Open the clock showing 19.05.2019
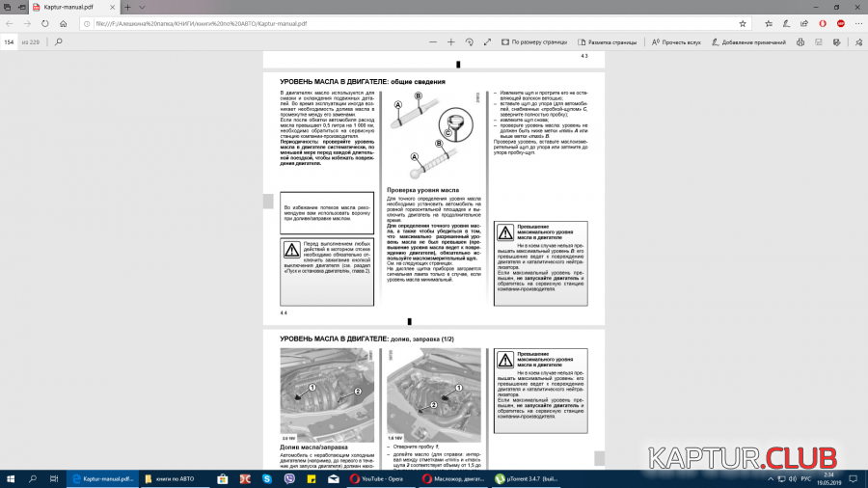Image resolution: width=868 pixels, height=488 pixels. coord(828,478)
